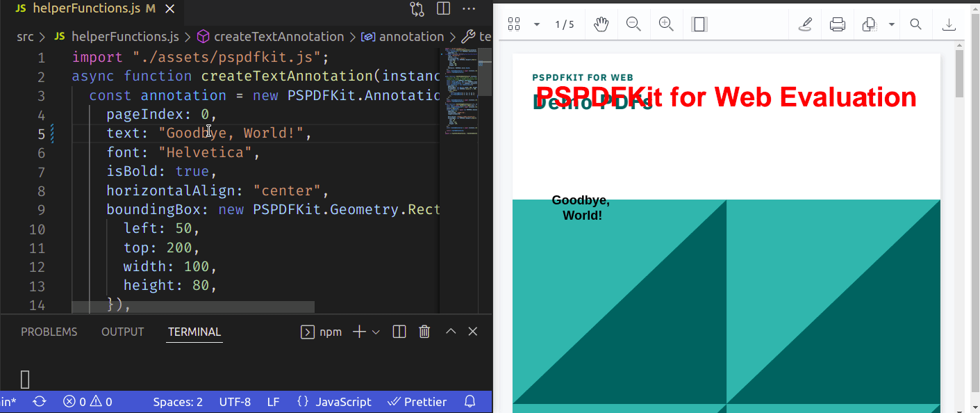Image resolution: width=980 pixels, height=413 pixels.
Task: Open Prettier from the status bar
Action: pos(417,402)
